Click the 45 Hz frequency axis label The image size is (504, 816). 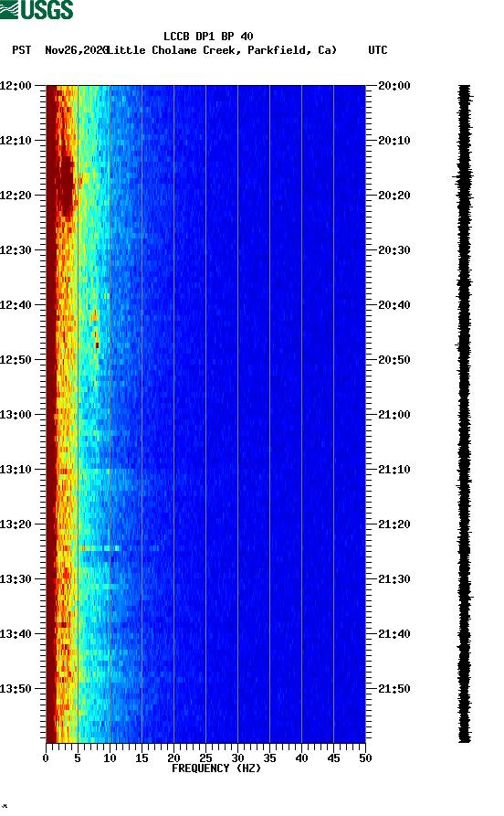pos(333,758)
